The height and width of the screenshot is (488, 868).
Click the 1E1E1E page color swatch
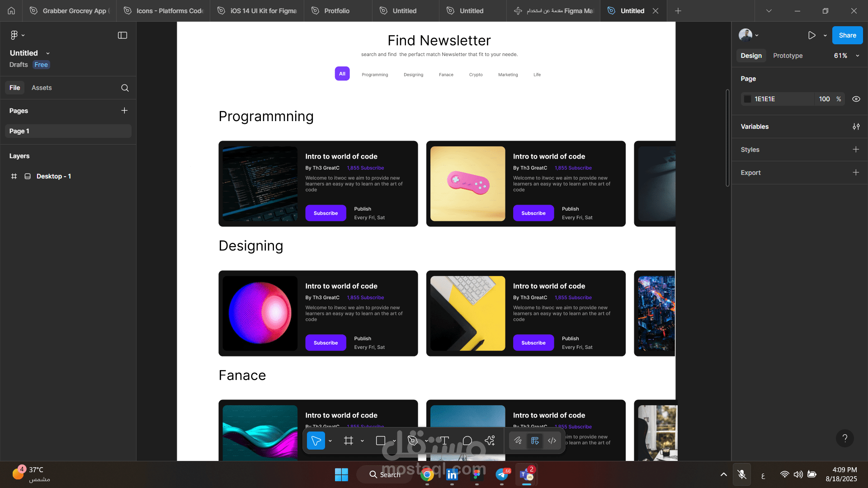click(748, 99)
